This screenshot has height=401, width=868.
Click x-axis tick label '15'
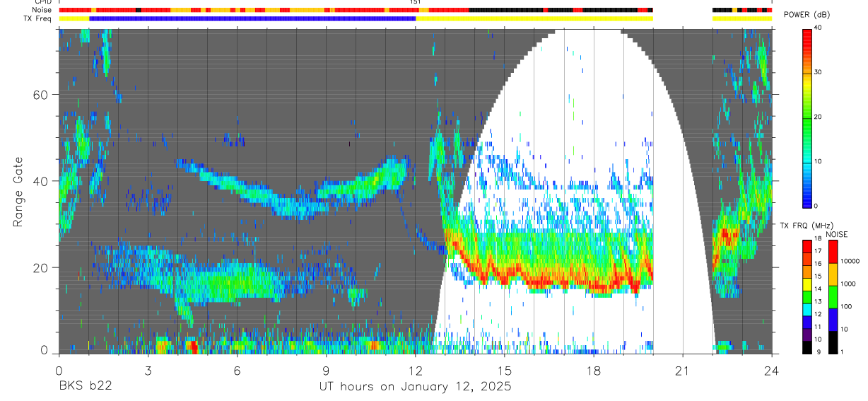(x=505, y=370)
